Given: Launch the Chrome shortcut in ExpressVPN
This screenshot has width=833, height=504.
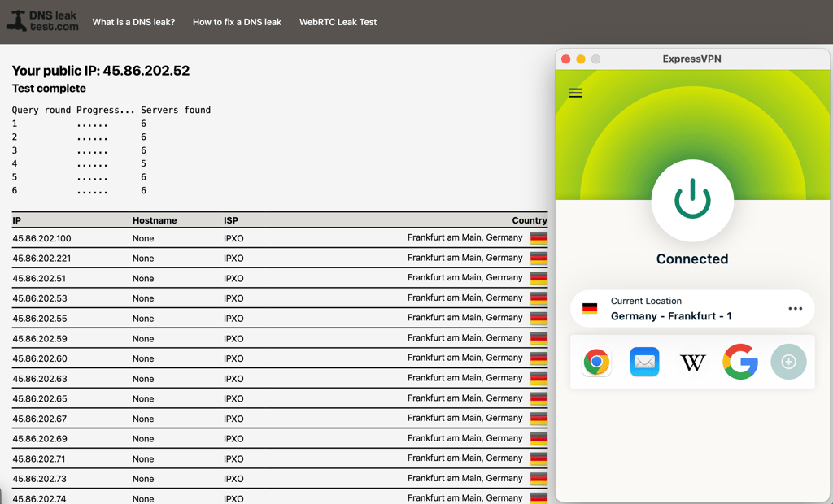Looking at the screenshot, I should [596, 363].
